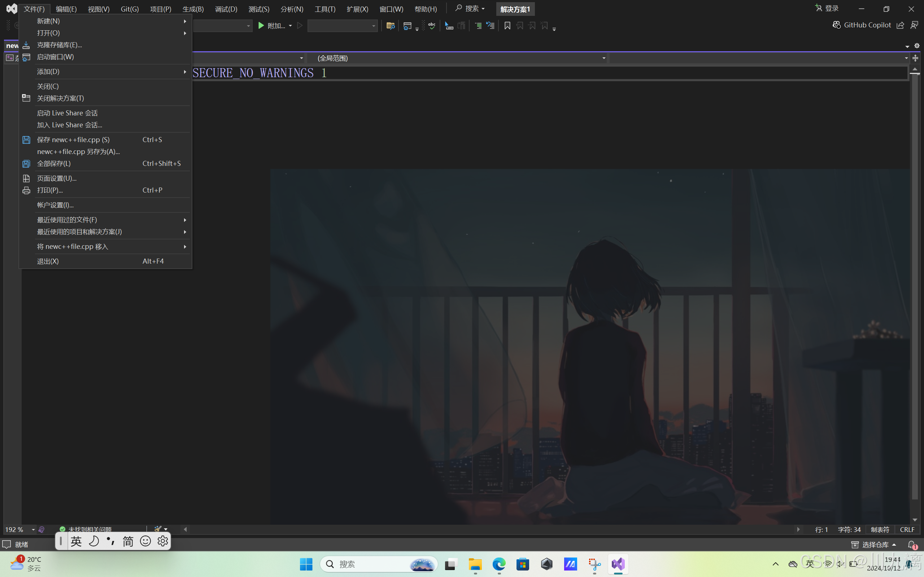Open GitHub Copilot from the title bar
Viewport: 924px width, 577px height.
point(862,25)
